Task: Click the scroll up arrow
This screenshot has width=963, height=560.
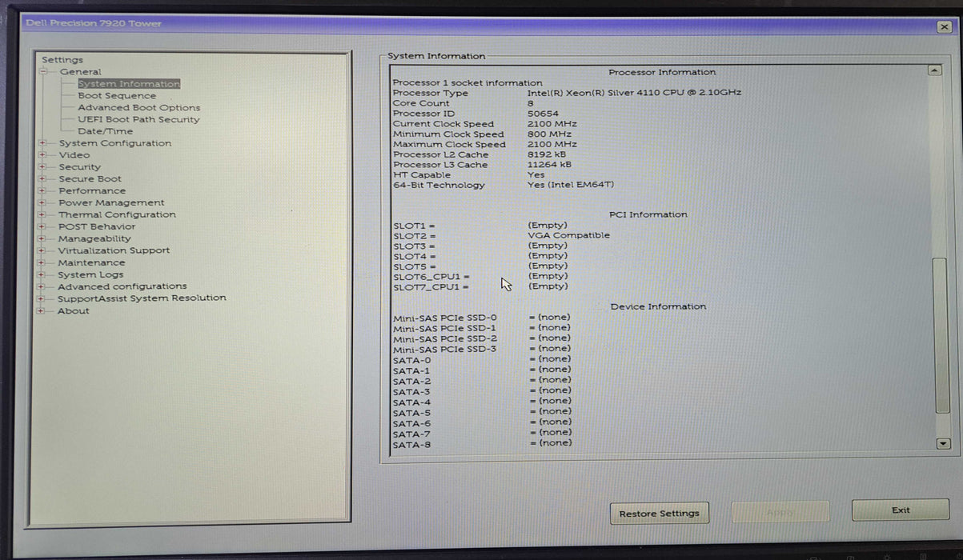Action: [934, 71]
